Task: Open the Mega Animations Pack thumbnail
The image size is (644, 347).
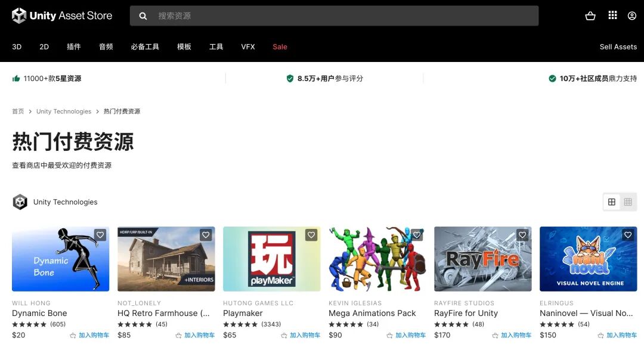Action: [x=377, y=259]
